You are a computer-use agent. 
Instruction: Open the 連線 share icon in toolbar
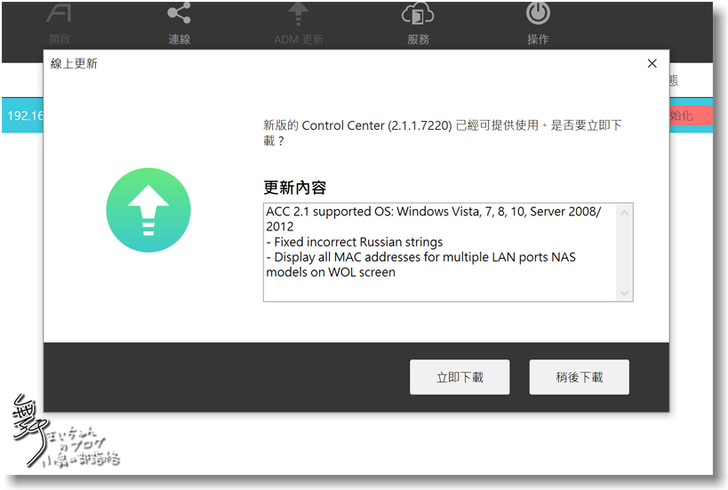[x=179, y=23]
